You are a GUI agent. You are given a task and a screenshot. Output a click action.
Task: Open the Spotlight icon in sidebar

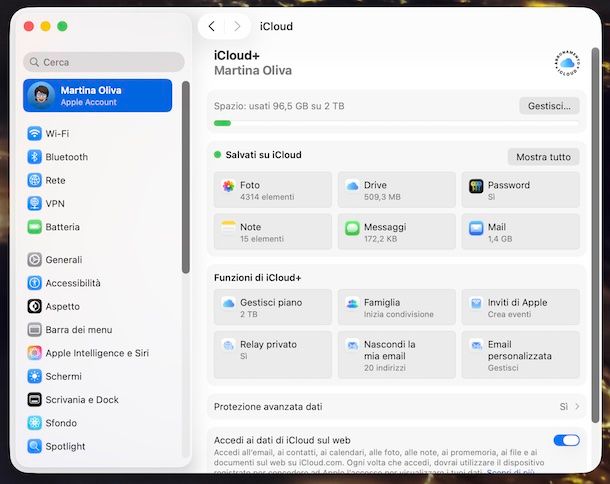(x=35, y=446)
